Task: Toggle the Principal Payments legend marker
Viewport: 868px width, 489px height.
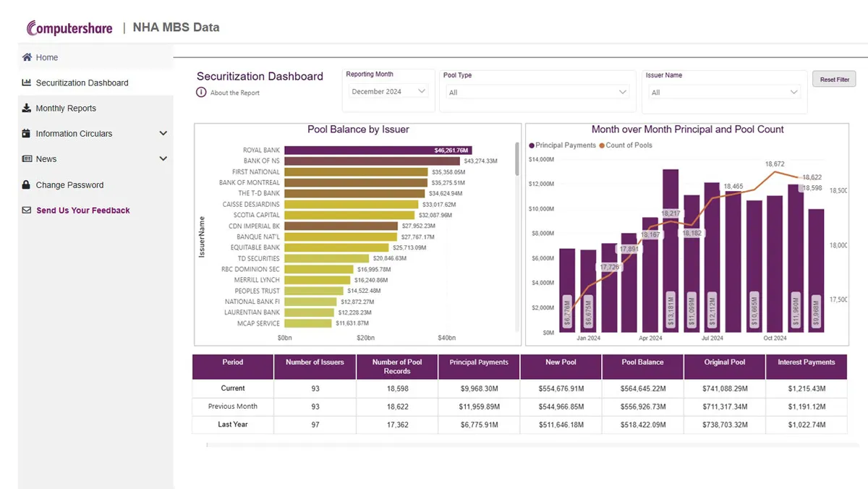Action: pyautogui.click(x=532, y=145)
